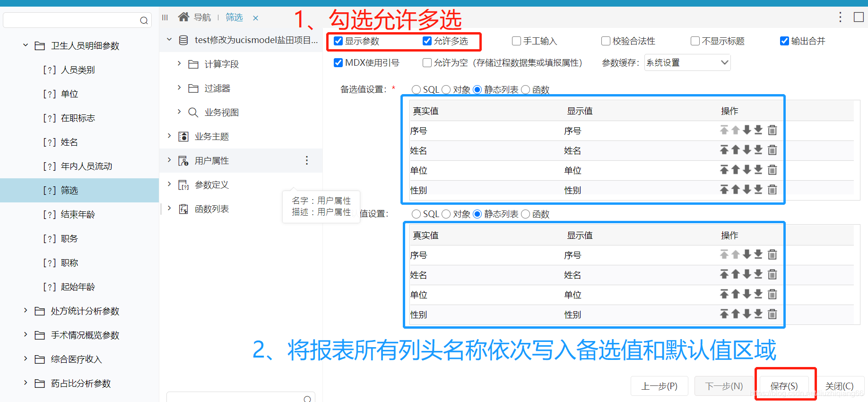Click 上一步(P) button
Viewport: 868px width, 402px height.
point(660,386)
